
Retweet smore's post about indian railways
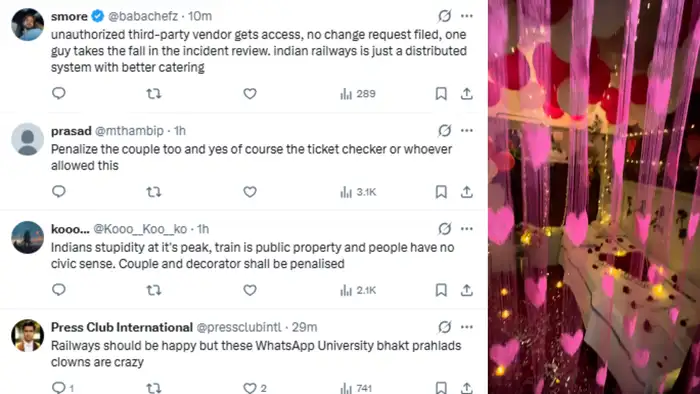154,94
